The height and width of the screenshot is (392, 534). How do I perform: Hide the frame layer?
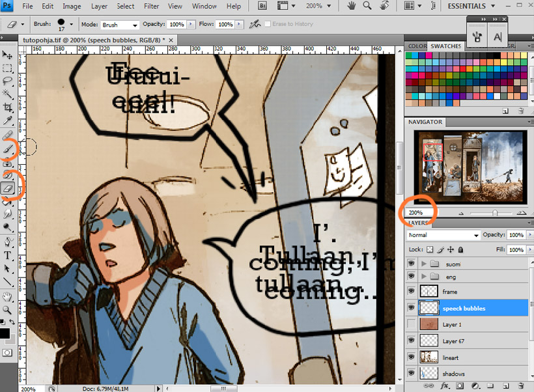pos(411,291)
